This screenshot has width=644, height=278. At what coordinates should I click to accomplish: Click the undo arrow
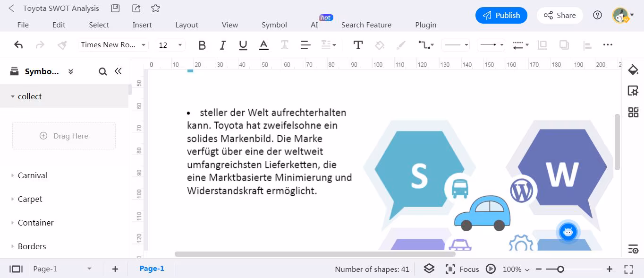click(x=18, y=45)
